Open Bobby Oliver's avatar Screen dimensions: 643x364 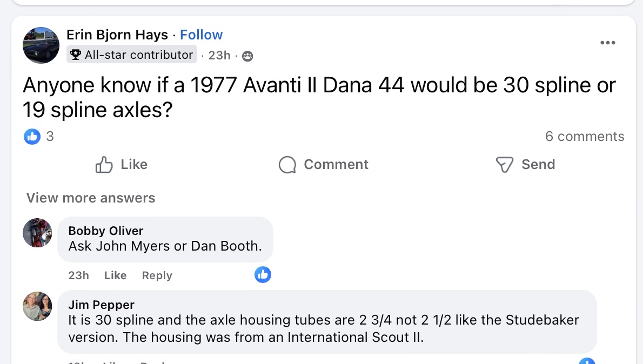pos(37,233)
